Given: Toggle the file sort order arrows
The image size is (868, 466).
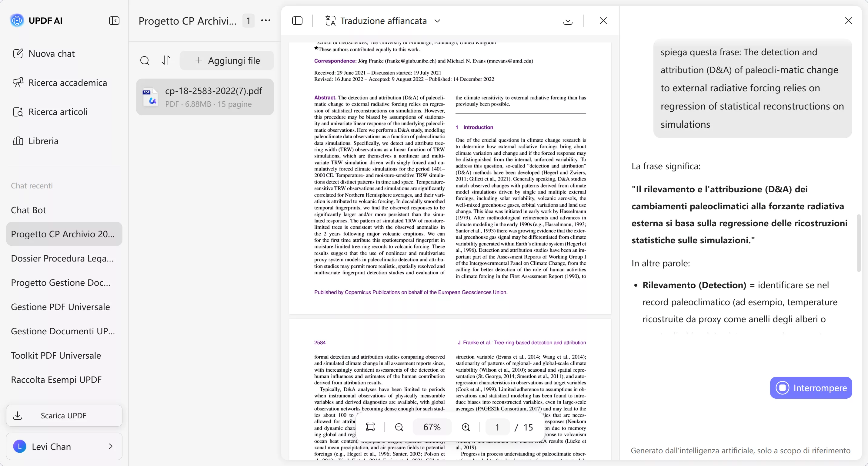Looking at the screenshot, I should click(x=166, y=60).
